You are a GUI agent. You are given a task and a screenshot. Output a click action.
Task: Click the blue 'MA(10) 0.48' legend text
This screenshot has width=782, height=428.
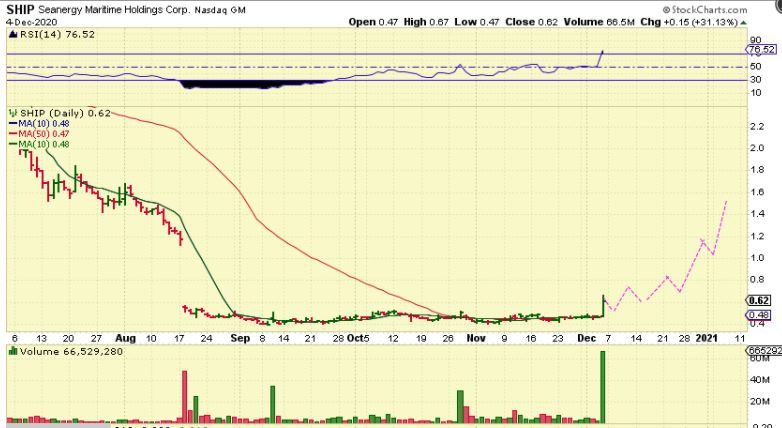click(44, 124)
